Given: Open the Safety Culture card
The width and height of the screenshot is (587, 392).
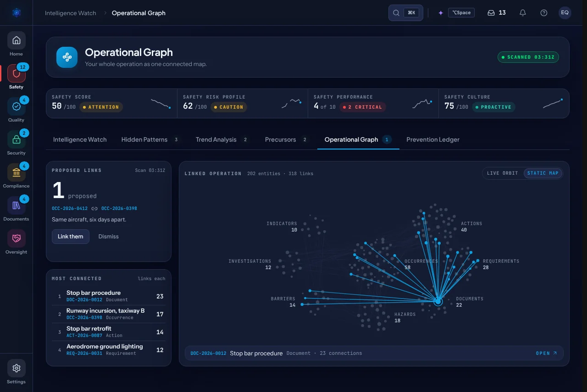Looking at the screenshot, I should pyautogui.click(x=504, y=104).
